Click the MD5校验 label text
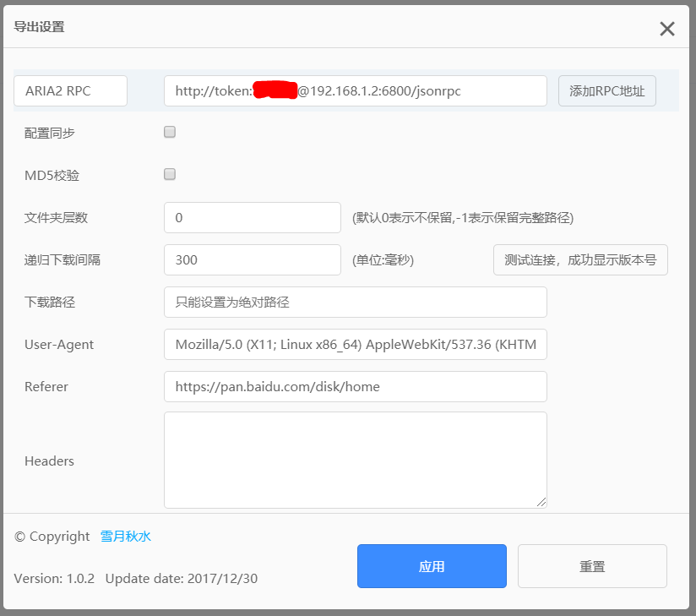The width and height of the screenshot is (696, 616). point(52,175)
